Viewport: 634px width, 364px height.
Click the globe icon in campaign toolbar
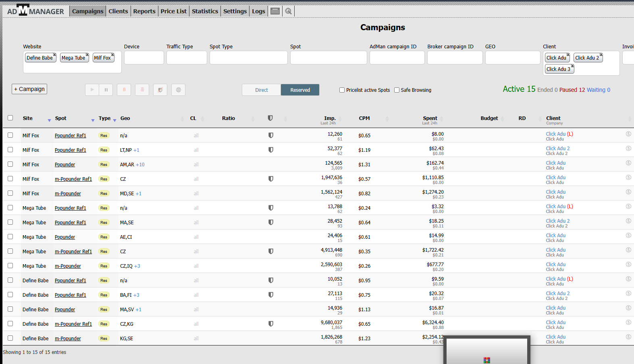tap(178, 90)
